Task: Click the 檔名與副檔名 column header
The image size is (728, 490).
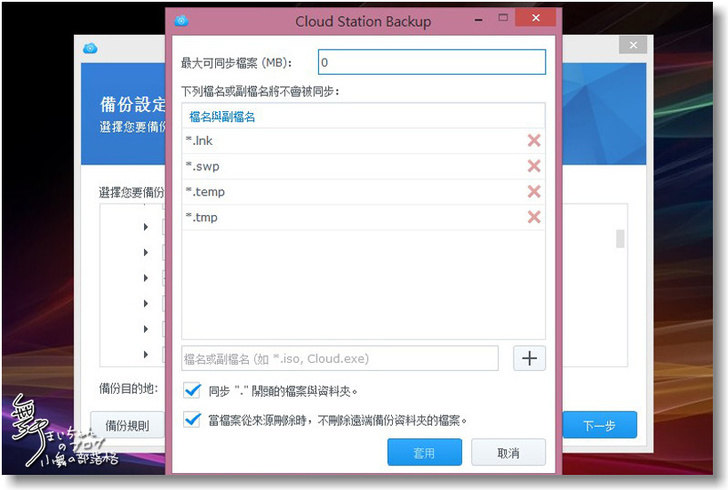Action: (x=222, y=117)
